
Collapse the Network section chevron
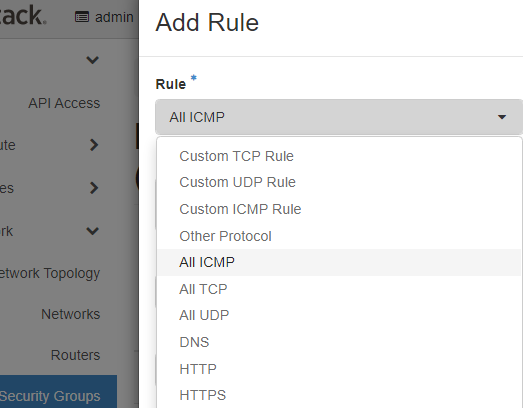(92, 231)
